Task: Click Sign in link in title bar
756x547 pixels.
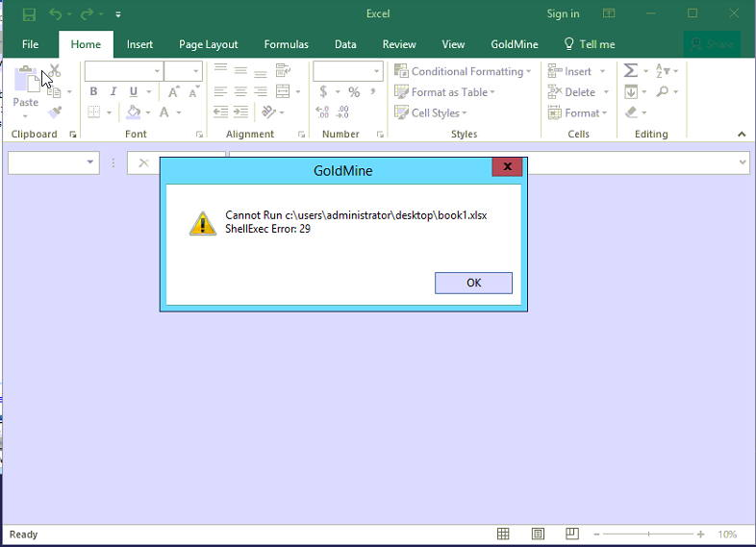Action: click(x=563, y=14)
